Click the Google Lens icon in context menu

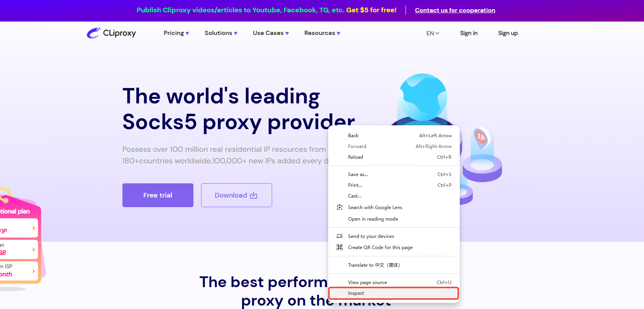(x=340, y=208)
